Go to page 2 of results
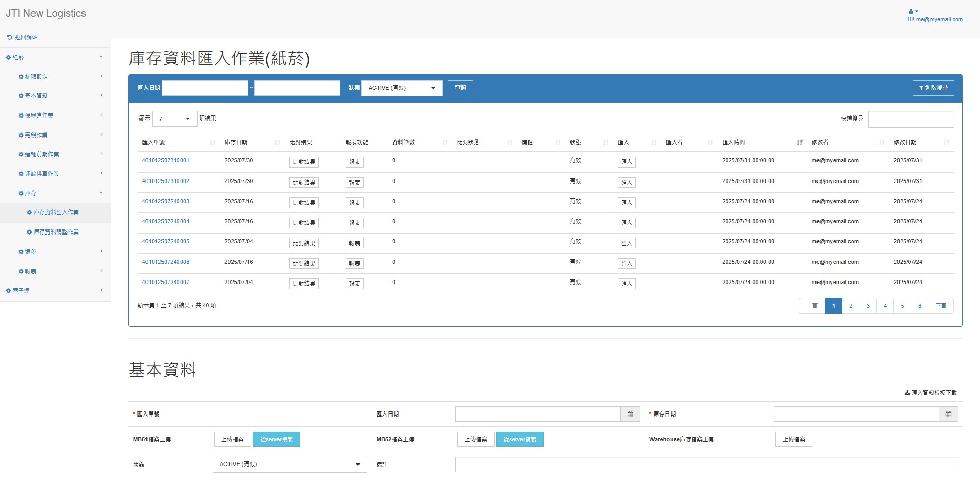Image resolution: width=980 pixels, height=481 pixels. click(x=851, y=306)
